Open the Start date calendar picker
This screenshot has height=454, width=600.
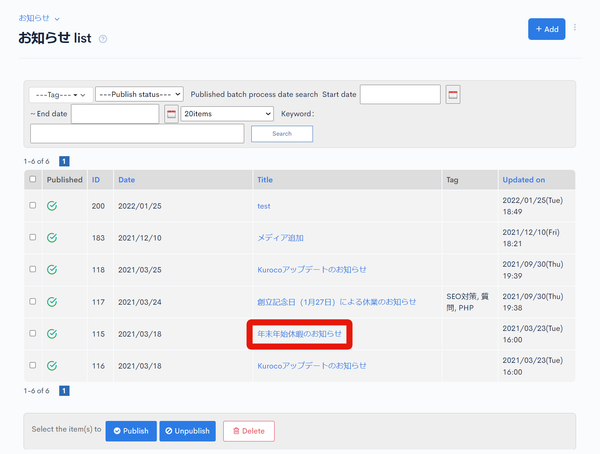click(453, 95)
